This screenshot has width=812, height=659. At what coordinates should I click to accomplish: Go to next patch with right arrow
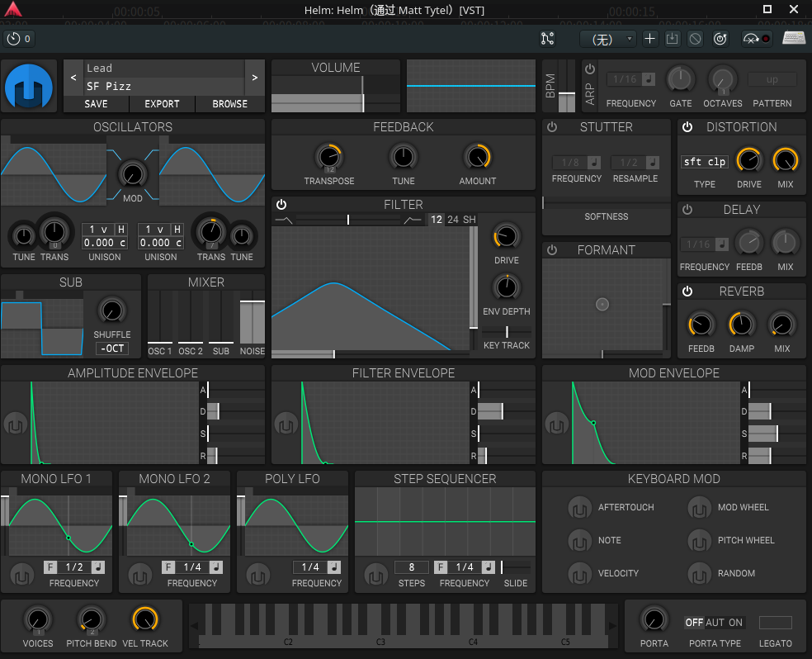(255, 77)
